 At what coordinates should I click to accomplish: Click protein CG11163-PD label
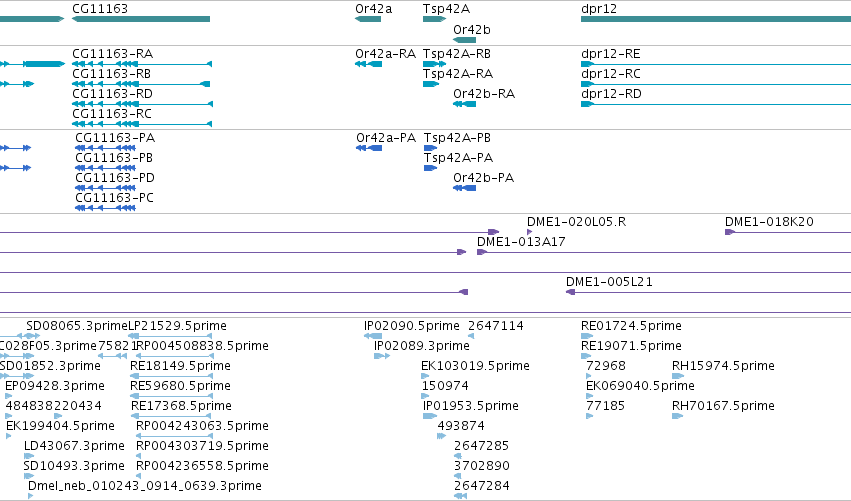(115, 178)
